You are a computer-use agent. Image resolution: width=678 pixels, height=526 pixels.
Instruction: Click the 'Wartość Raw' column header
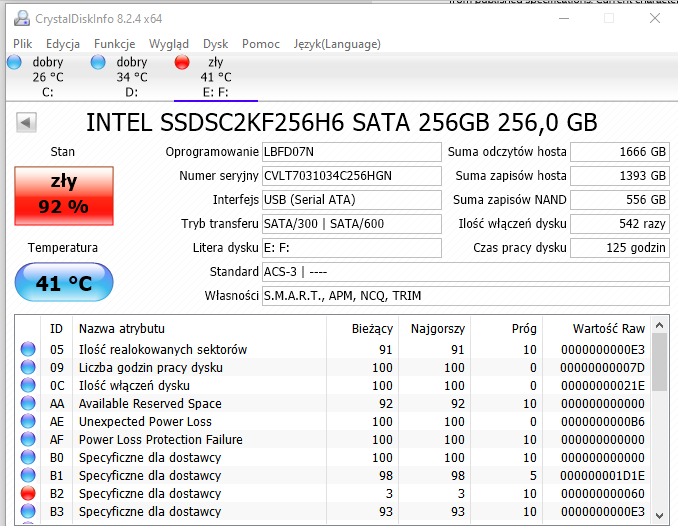coord(598,329)
